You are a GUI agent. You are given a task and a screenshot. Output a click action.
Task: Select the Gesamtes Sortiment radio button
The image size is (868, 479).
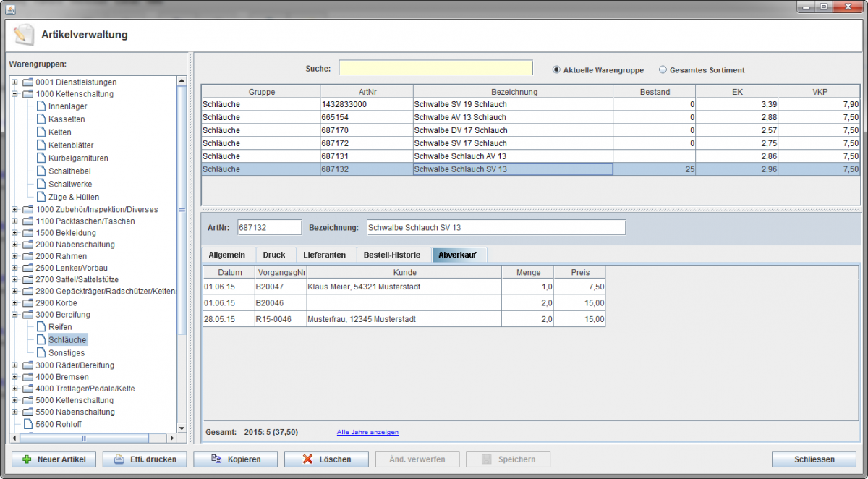pos(663,70)
